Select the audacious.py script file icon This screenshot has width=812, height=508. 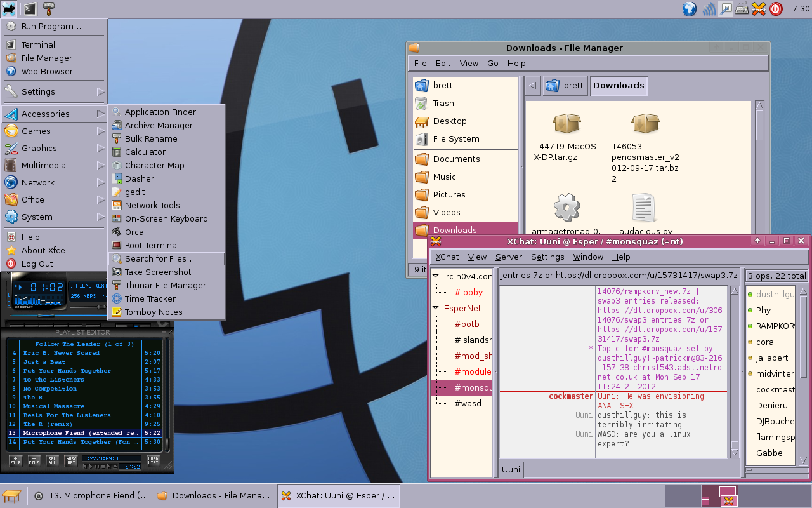pos(644,208)
